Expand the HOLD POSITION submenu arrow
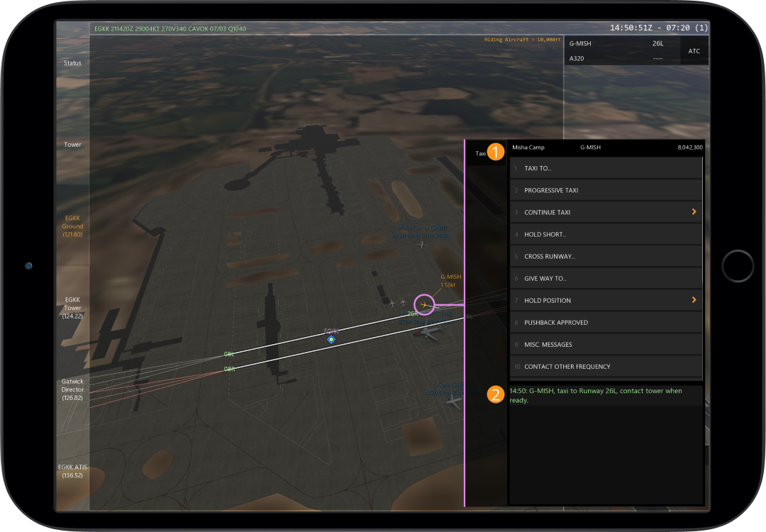The width and height of the screenshot is (766, 532). point(693,300)
